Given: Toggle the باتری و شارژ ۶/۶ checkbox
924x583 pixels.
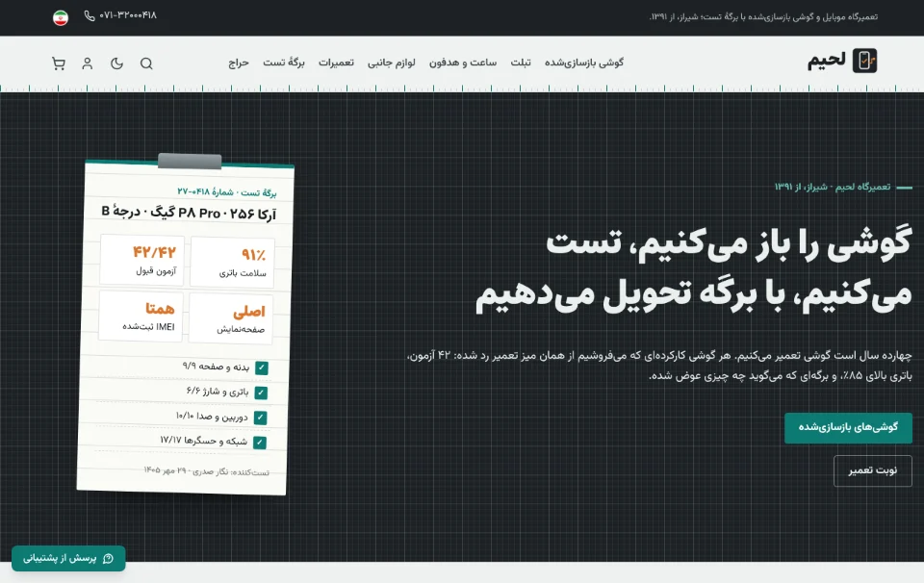Looking at the screenshot, I should click(x=261, y=393).
